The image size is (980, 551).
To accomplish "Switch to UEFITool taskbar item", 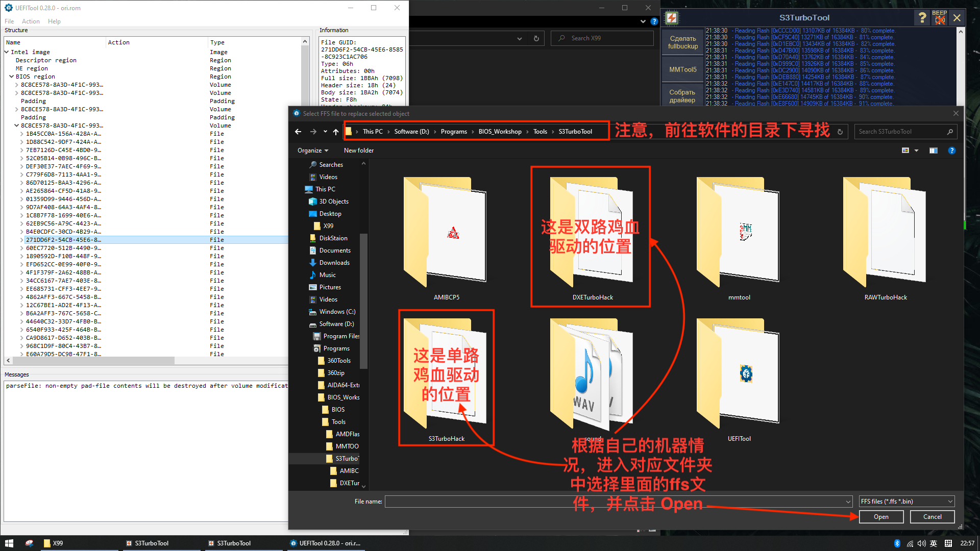I will pos(325,543).
